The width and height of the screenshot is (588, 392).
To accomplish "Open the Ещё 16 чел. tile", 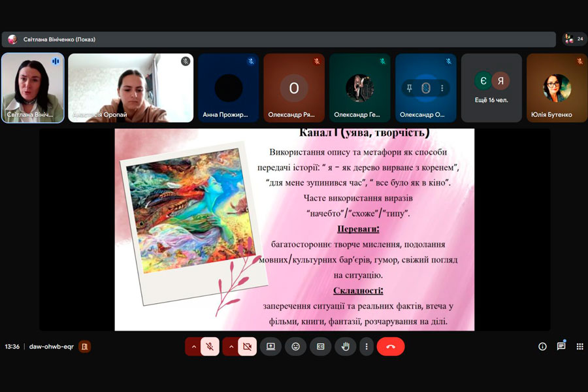I will click(x=491, y=88).
